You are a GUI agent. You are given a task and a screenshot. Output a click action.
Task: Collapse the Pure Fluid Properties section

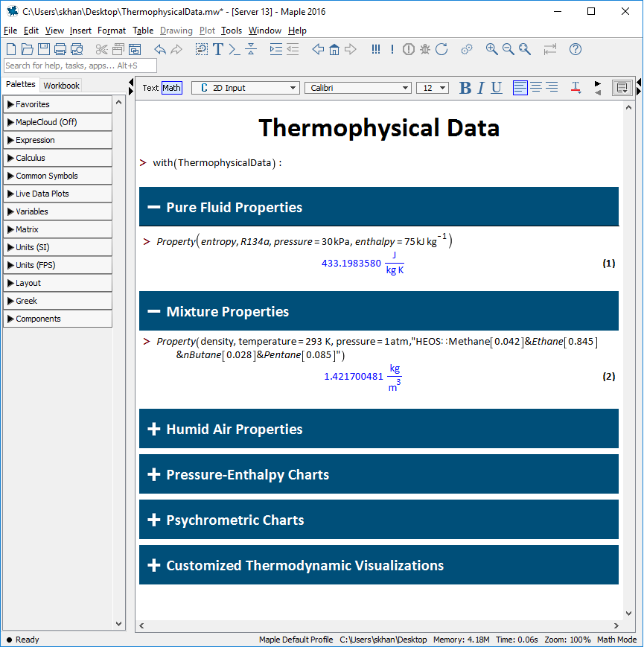point(154,207)
